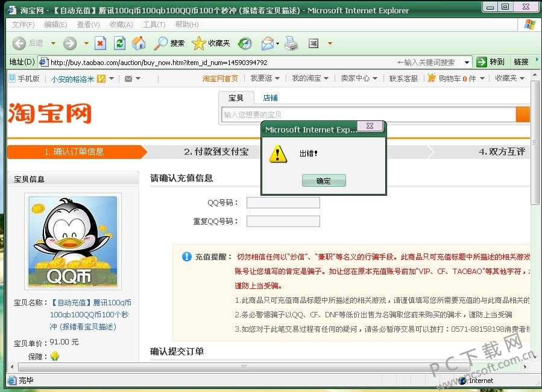Viewport: 542px width, 392px height.
Task: Open the 收藏夹 star favorites panel
Action: tap(211, 43)
